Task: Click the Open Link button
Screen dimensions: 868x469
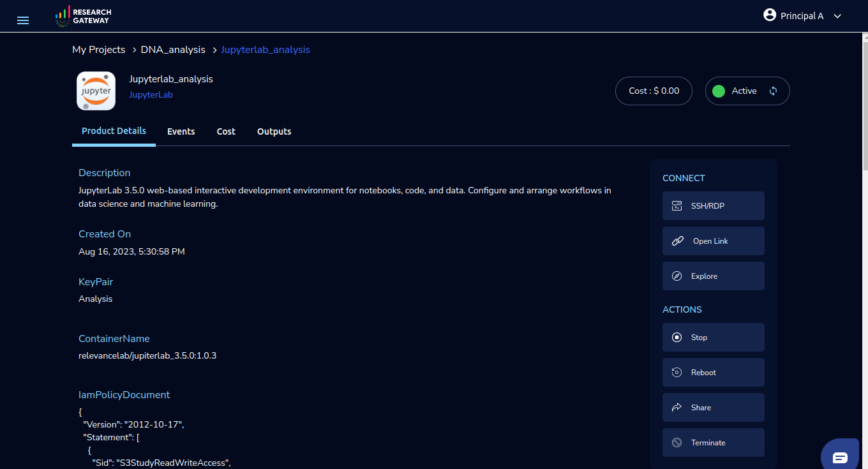Action: click(x=714, y=241)
